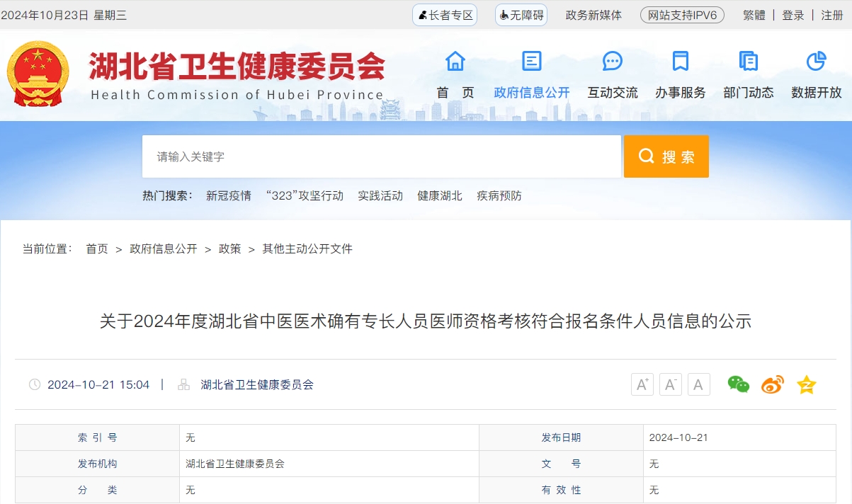
Task: Decrease font size with A- icon
Action: 671,384
